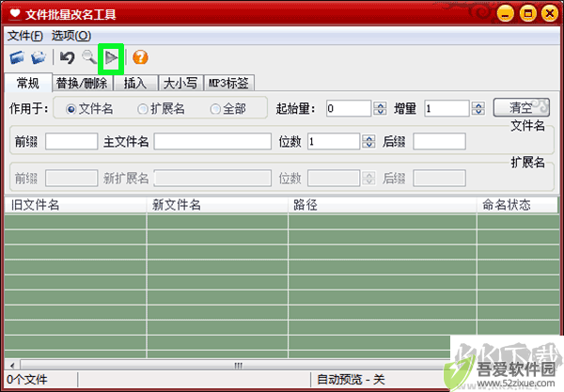Image resolution: width=564 pixels, height=392 pixels.
Task: Click the scrollbar left arrow
Action: pos(12,366)
